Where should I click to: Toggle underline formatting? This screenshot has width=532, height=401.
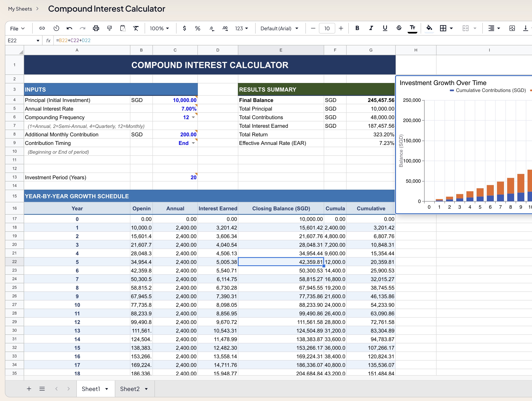click(385, 28)
